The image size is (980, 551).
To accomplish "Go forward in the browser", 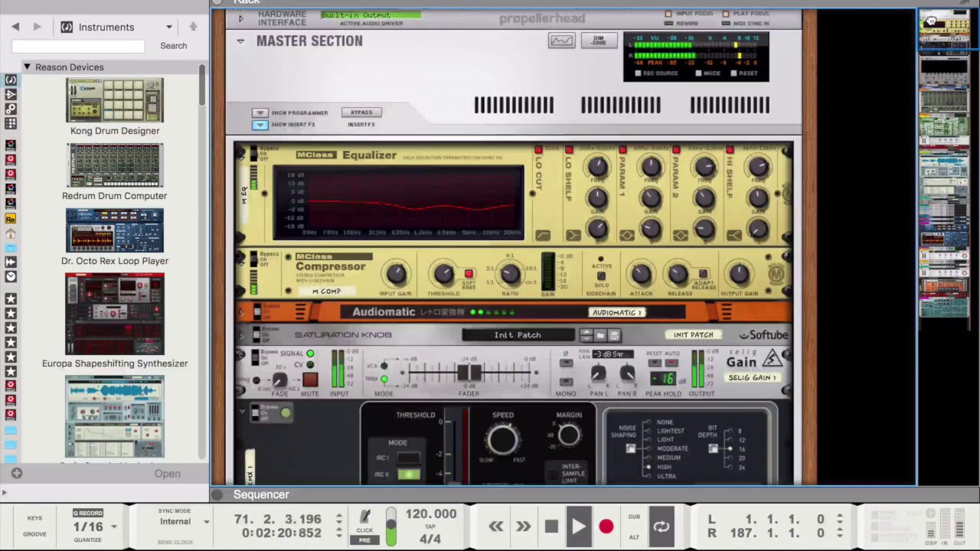I will 37,27.
